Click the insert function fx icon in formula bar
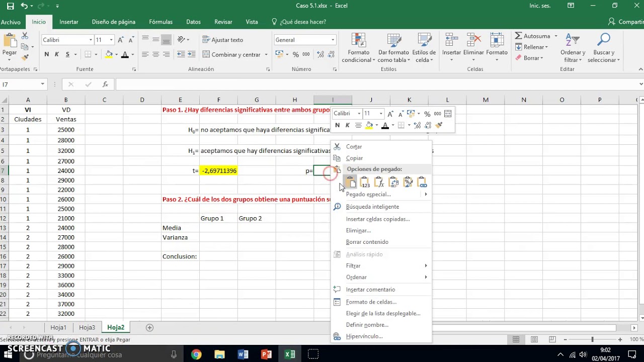 click(x=105, y=84)
